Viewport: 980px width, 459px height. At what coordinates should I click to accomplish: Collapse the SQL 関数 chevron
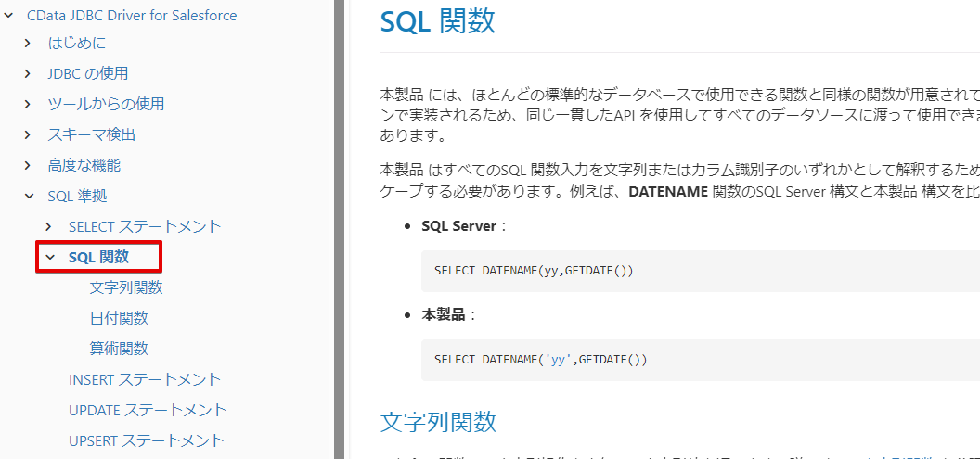coord(49,257)
